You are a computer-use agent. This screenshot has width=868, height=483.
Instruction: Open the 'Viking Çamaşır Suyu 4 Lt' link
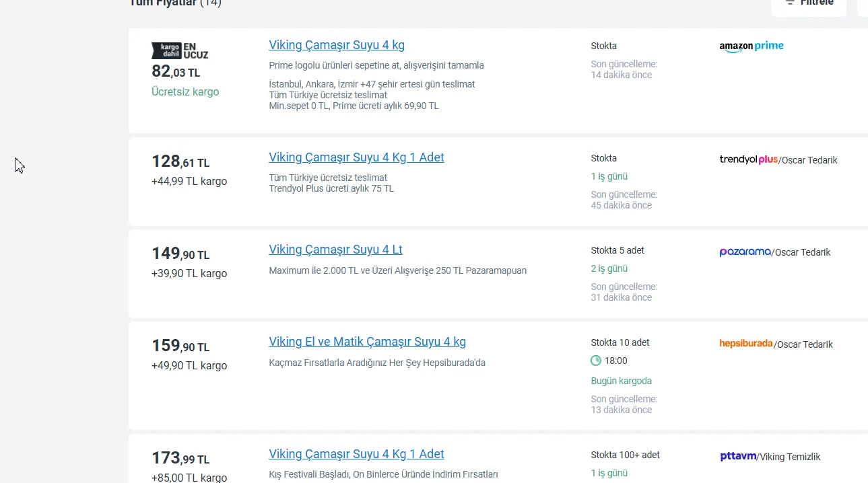335,250
